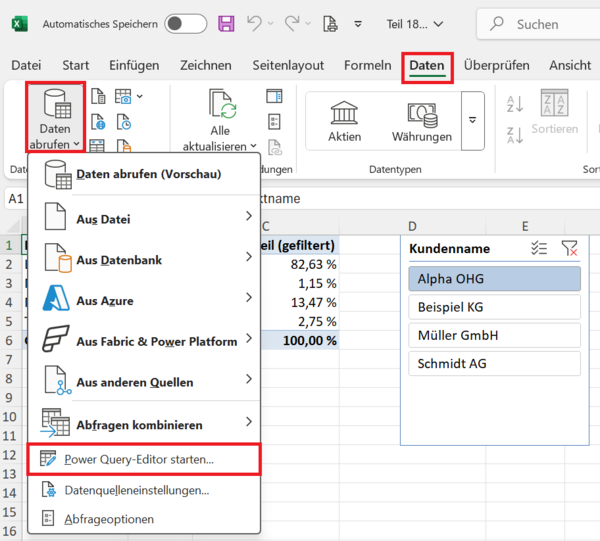
Task: Switch to the Formeln tab
Action: pyautogui.click(x=367, y=65)
